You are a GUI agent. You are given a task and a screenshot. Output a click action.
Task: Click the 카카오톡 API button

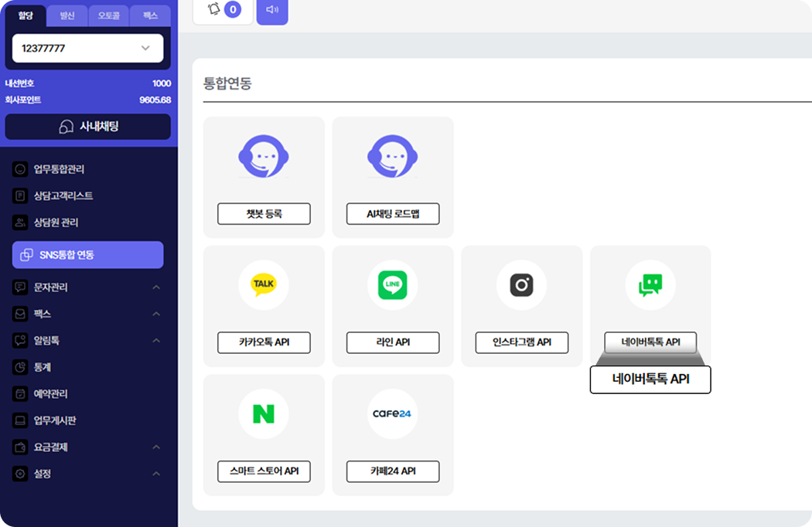(264, 342)
